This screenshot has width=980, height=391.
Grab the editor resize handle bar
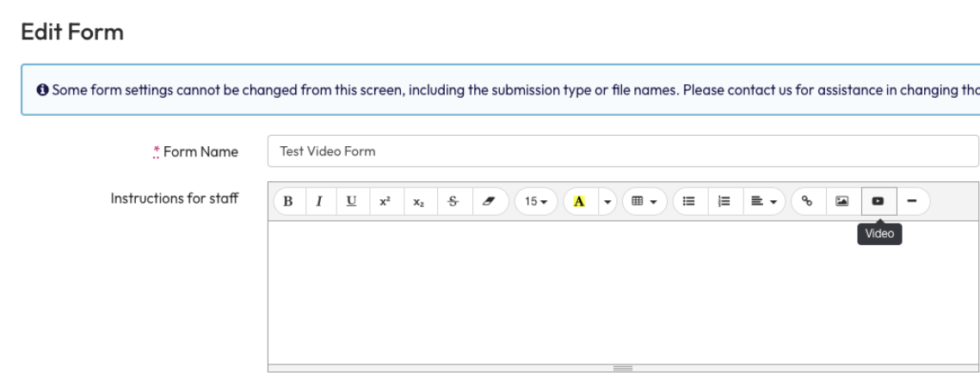[x=624, y=369]
